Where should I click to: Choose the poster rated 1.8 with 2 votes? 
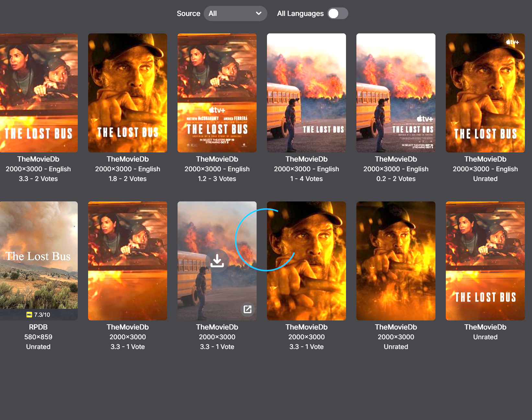(x=128, y=93)
